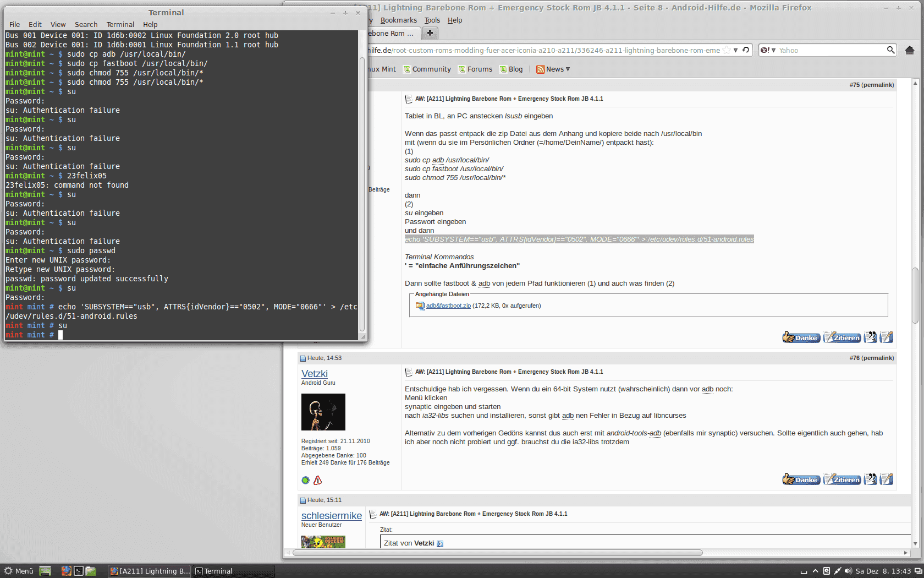
Task: Open the volume speaker tray icon
Action: (x=848, y=571)
